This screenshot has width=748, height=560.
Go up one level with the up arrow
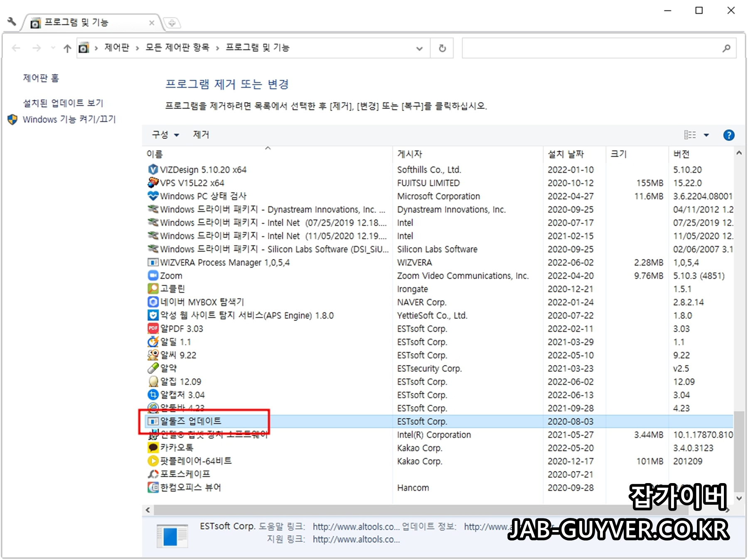click(67, 48)
